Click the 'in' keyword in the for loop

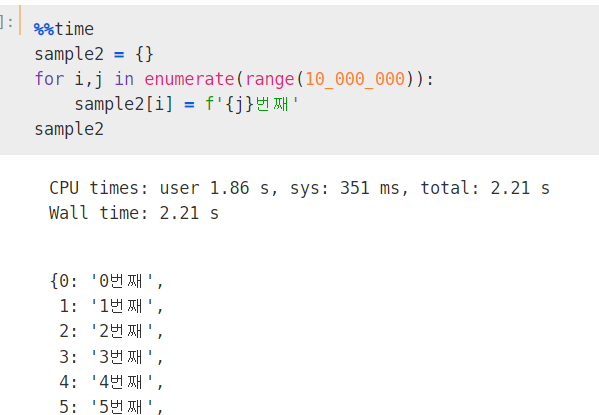click(124, 79)
